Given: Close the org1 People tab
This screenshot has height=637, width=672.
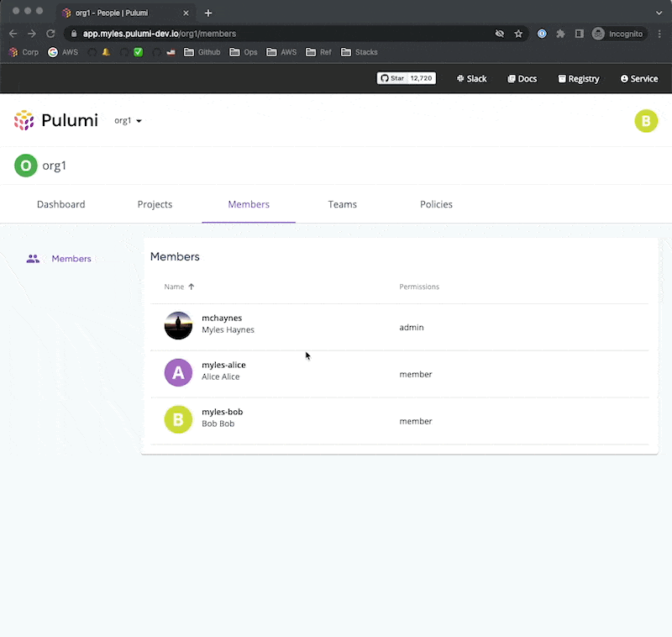Looking at the screenshot, I should point(186,13).
